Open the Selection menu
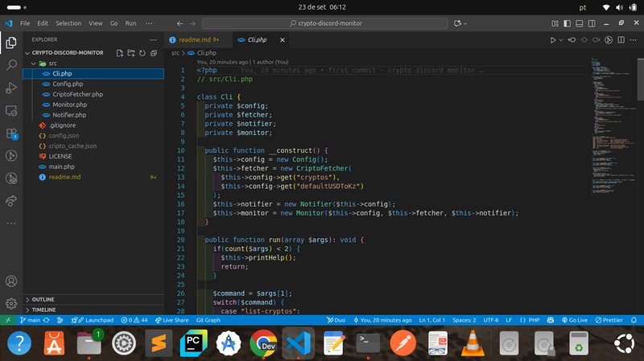 68,24
